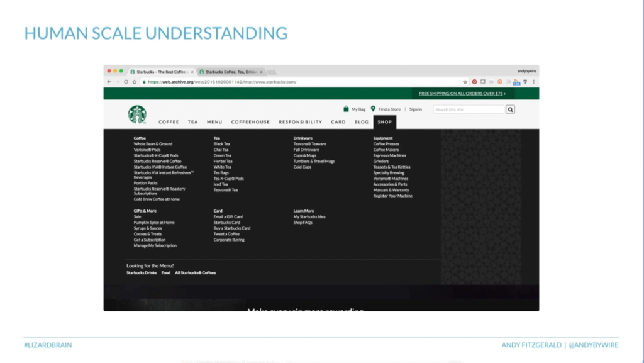Open the Black Tea link

click(222, 144)
